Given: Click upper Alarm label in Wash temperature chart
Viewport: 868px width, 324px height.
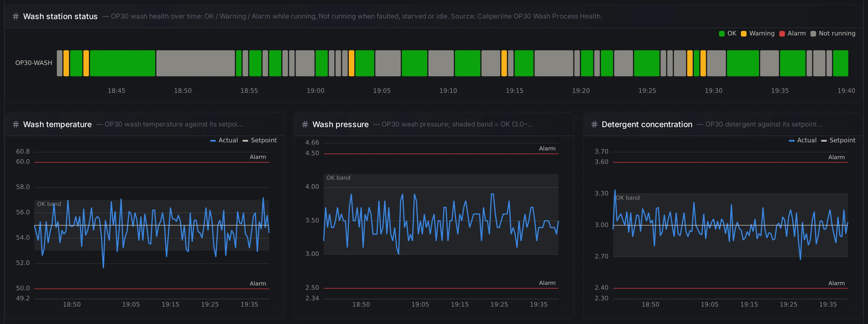Looking at the screenshot, I should pos(258,157).
